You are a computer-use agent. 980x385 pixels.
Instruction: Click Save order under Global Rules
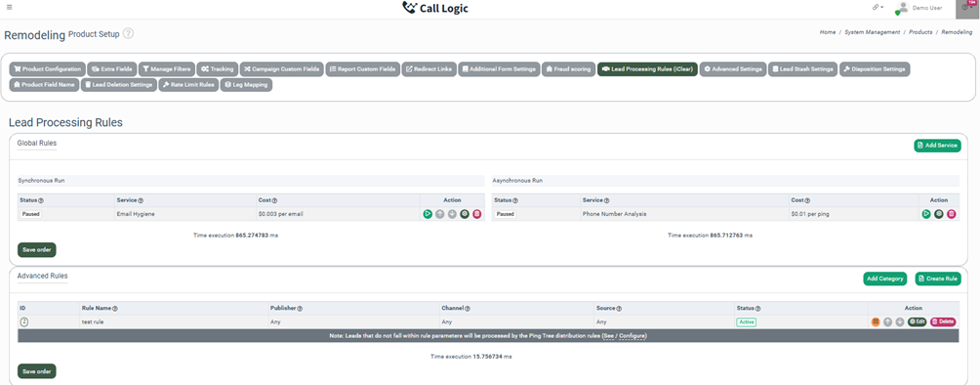point(37,250)
